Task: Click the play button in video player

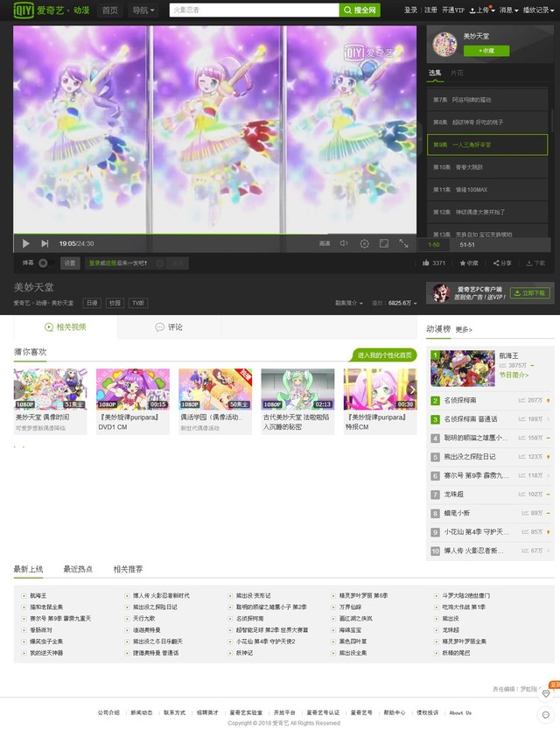Action: click(25, 243)
